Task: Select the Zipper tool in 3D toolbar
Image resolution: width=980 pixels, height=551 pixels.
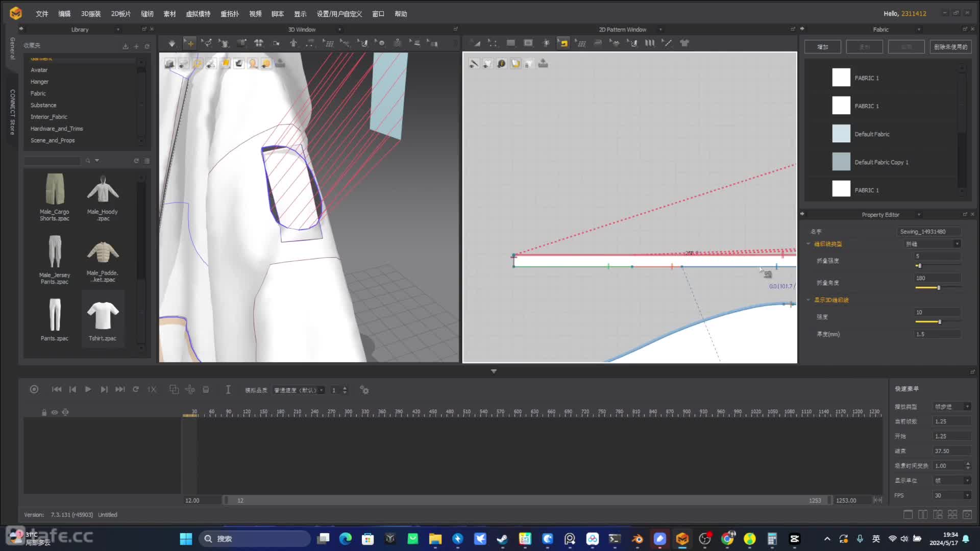Action: pyautogui.click(x=398, y=43)
